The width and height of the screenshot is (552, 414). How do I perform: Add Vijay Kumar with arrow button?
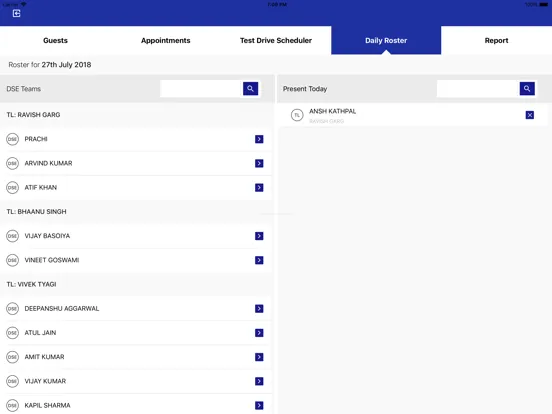[x=259, y=381]
